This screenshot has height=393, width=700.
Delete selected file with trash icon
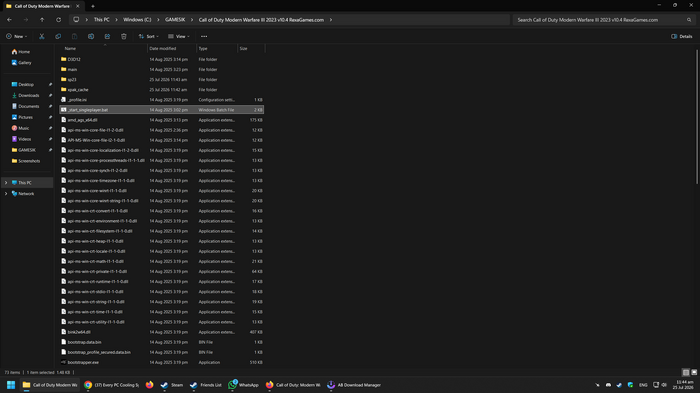(x=124, y=36)
